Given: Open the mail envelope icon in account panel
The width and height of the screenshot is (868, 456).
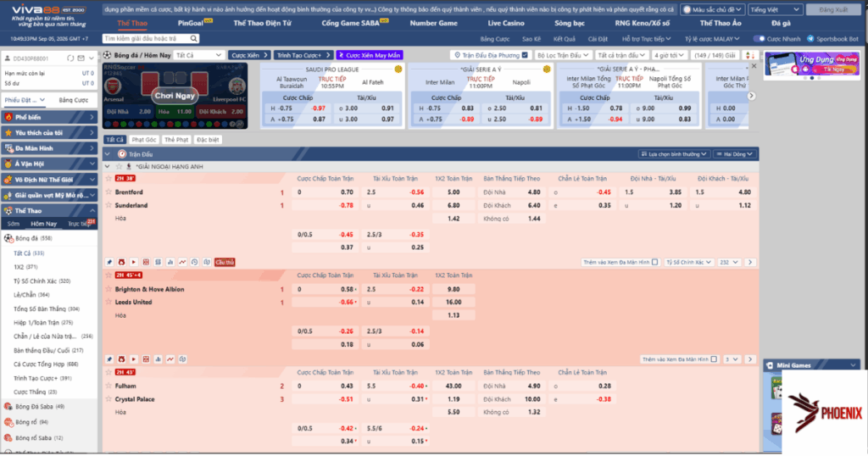Looking at the screenshot, I should (x=81, y=58).
